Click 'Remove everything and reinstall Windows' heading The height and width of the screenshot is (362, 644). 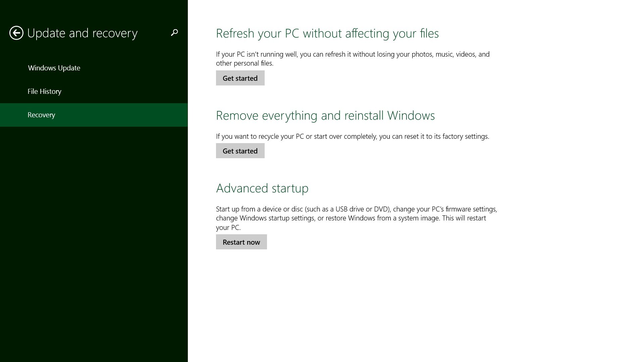(x=325, y=116)
